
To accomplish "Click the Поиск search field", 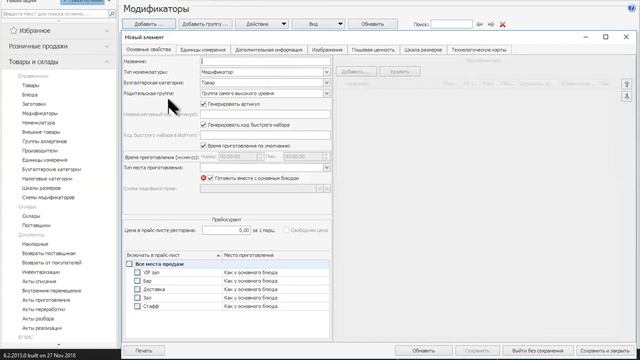I will click(x=451, y=24).
